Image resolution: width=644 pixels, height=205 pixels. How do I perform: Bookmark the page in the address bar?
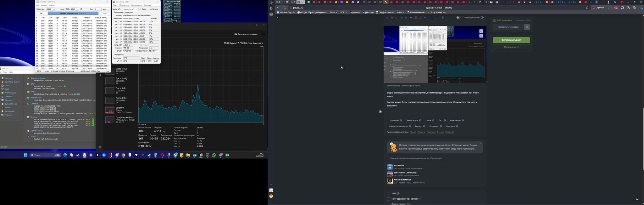(587, 8)
